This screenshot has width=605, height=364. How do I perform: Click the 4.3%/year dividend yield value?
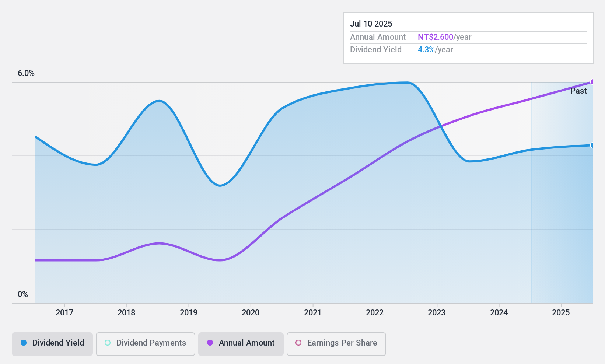click(x=435, y=50)
